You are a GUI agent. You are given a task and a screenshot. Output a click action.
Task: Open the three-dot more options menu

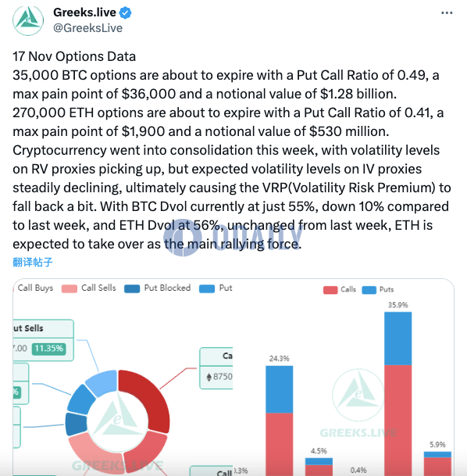point(447,13)
